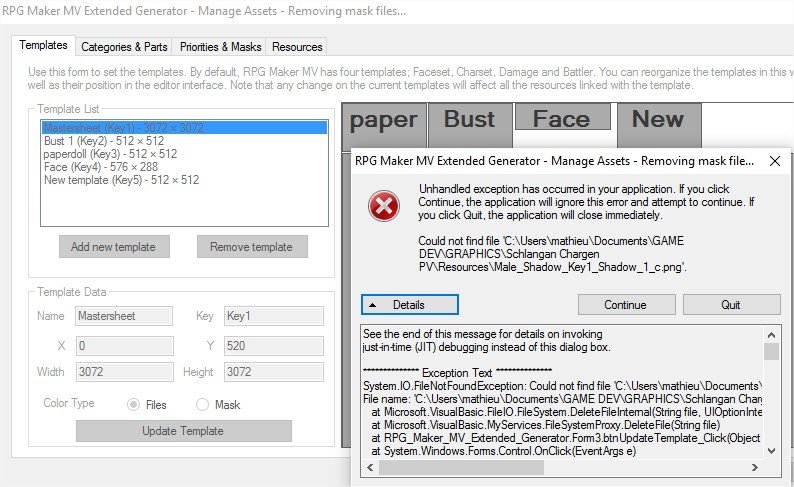Select New template (Key5) row
Image resolution: width=794 pixels, height=487 pixels.
click(184, 180)
